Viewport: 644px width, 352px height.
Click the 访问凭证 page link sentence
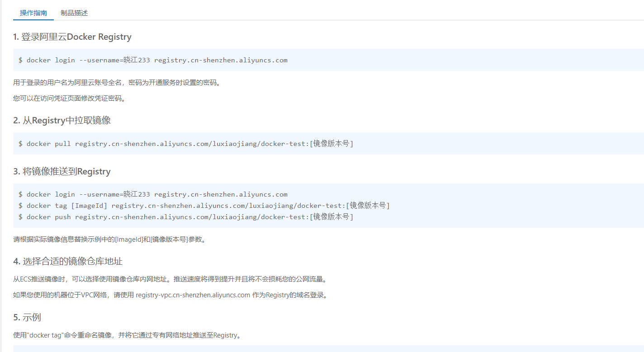coord(69,99)
